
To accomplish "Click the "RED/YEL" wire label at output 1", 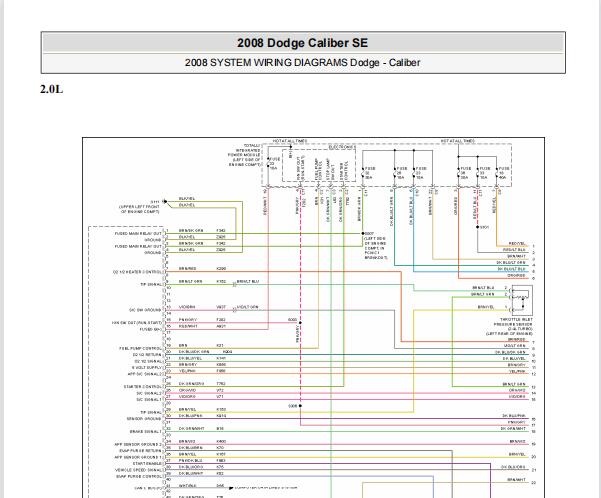I will 517,243.
